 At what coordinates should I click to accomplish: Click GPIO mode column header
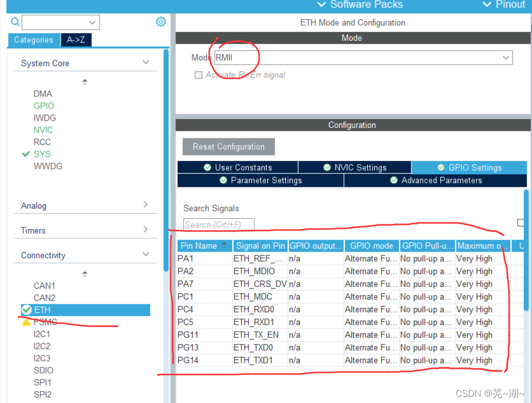[372, 246]
